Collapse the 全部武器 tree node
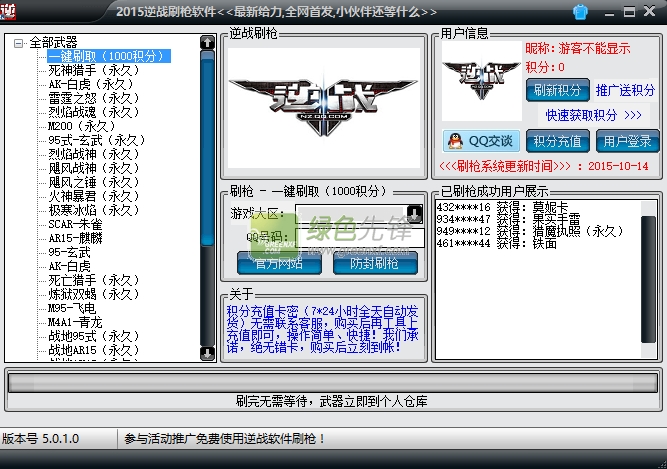The height and width of the screenshot is (469, 667). (x=18, y=43)
